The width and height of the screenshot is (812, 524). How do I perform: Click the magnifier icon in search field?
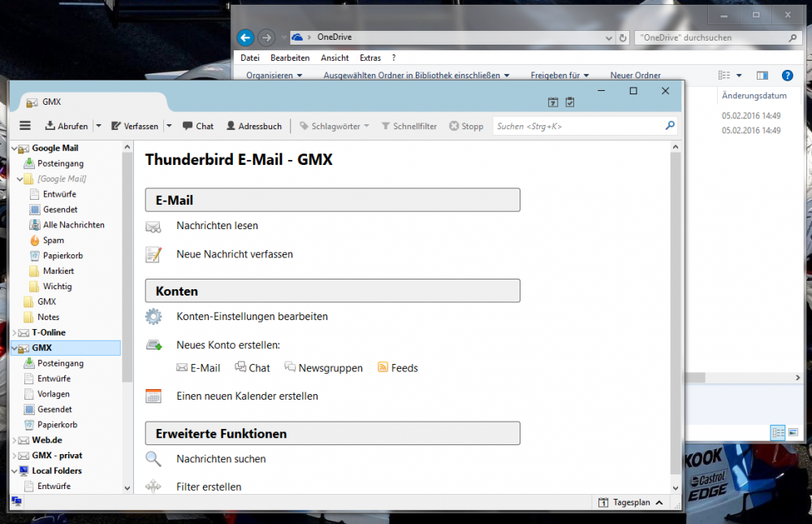click(670, 125)
